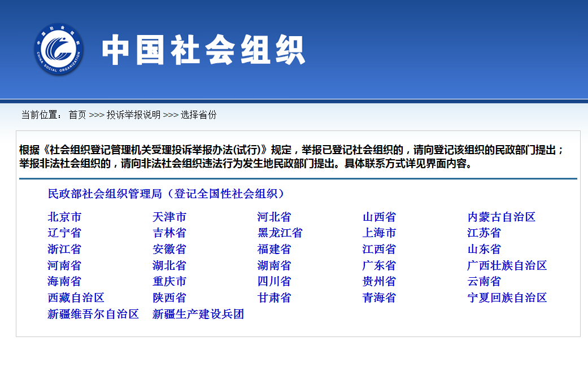
Task: Choose 广东省 province
Action: coord(379,265)
